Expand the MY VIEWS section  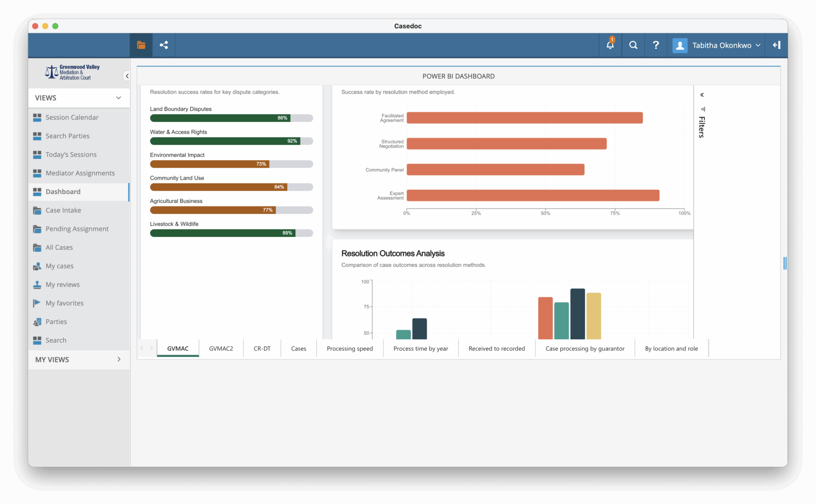119,359
